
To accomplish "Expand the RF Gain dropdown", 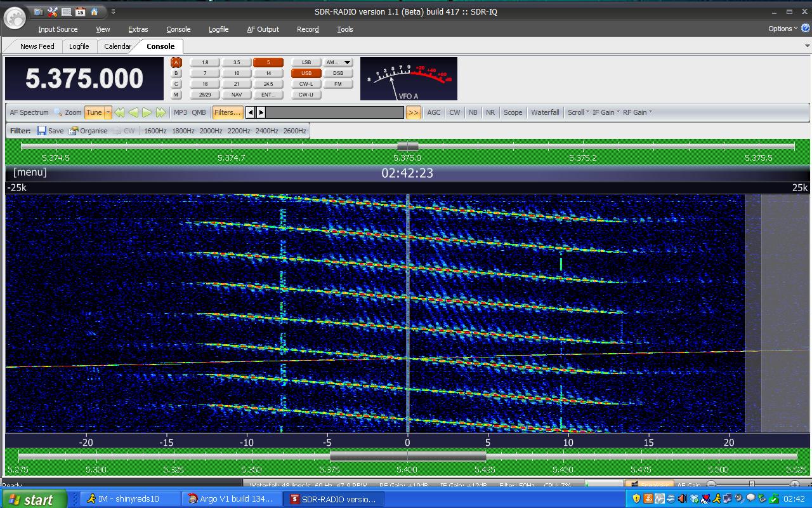I will click(637, 112).
